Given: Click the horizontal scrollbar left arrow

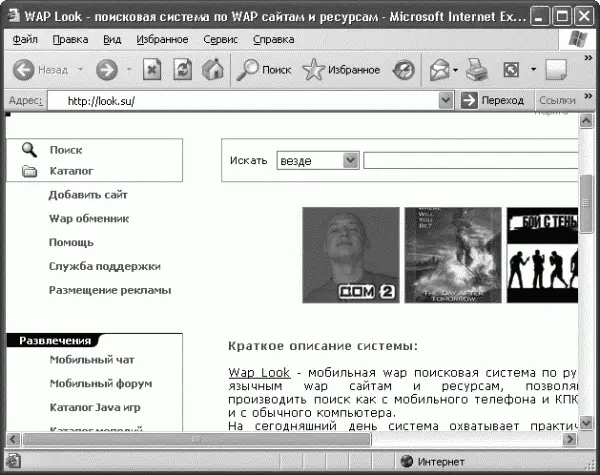Looking at the screenshot, I should click(13, 439).
